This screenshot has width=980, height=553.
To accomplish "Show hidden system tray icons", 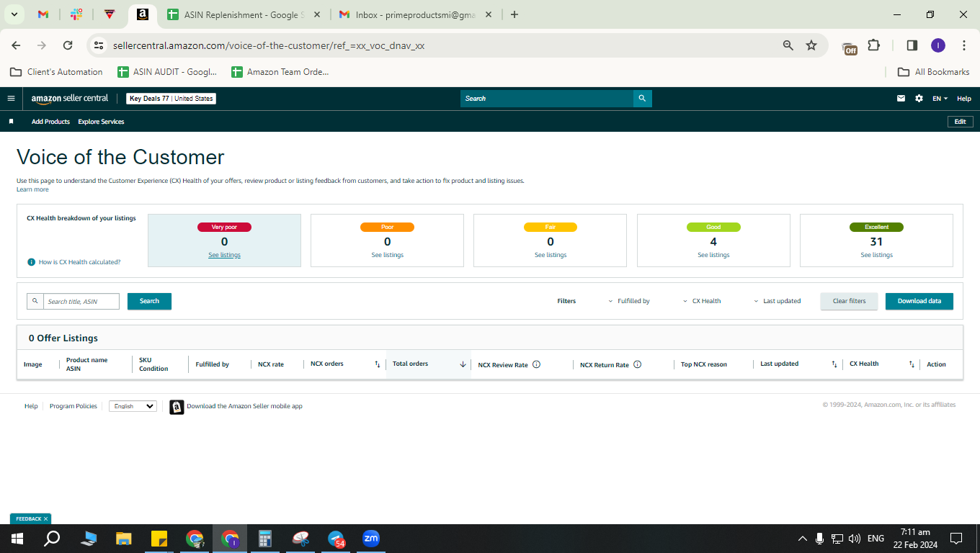I will [802, 539].
